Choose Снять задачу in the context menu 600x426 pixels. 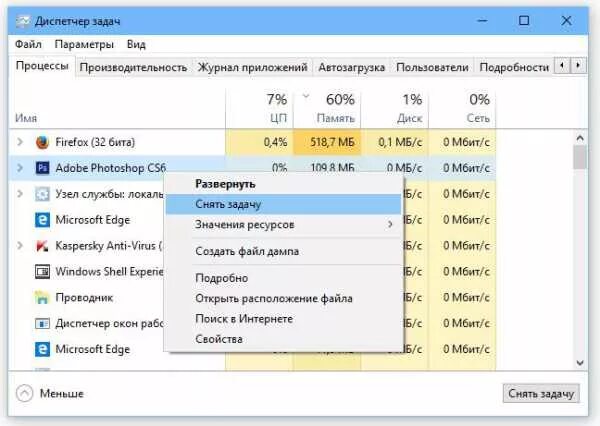pos(283,204)
